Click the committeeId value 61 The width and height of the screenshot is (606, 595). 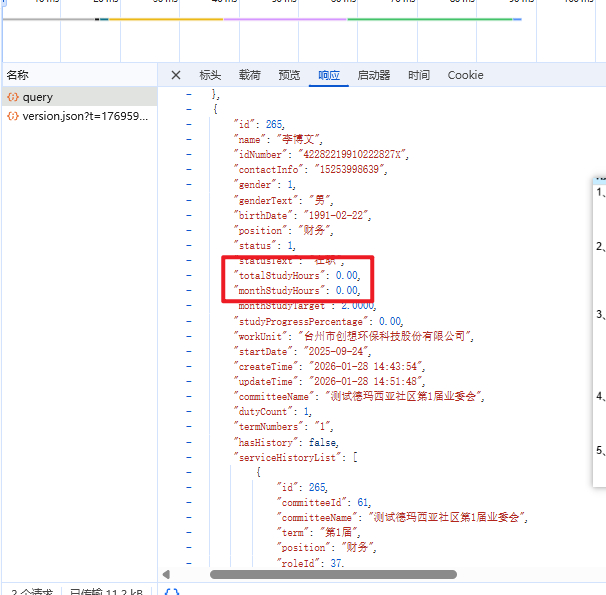click(x=363, y=503)
